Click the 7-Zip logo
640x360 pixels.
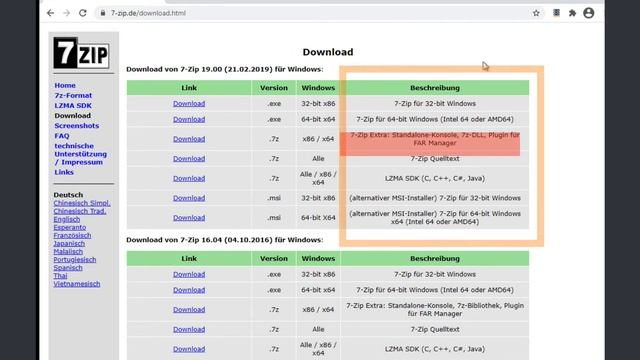tap(81, 53)
